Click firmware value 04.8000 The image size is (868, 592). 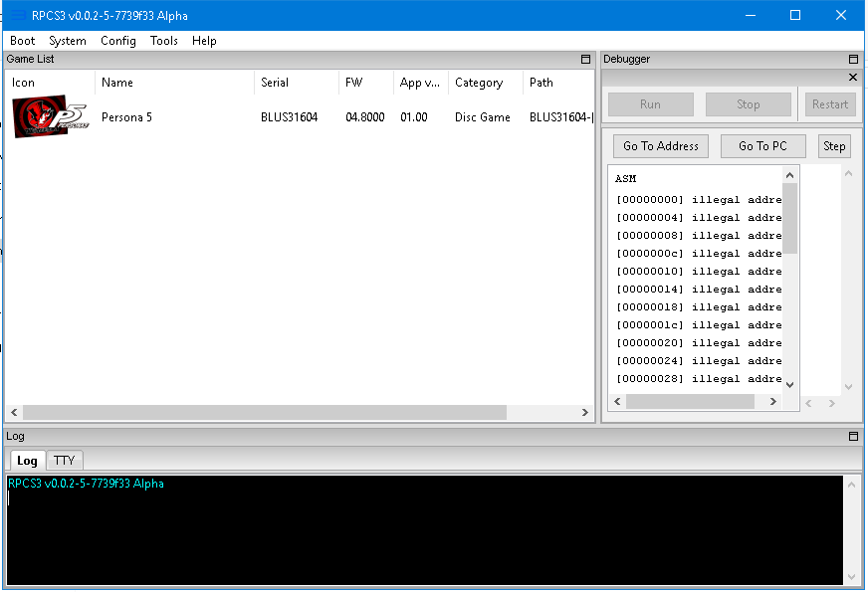[x=364, y=117]
